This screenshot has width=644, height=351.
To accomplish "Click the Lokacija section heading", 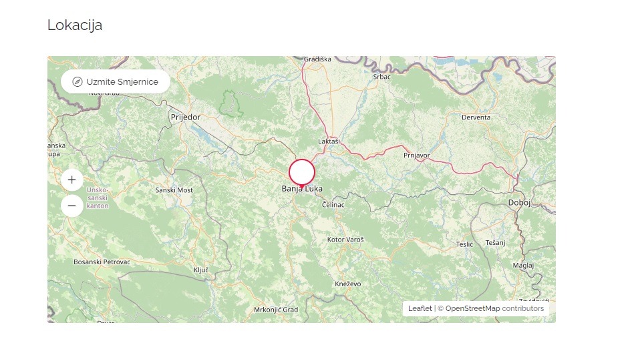I will click(75, 25).
